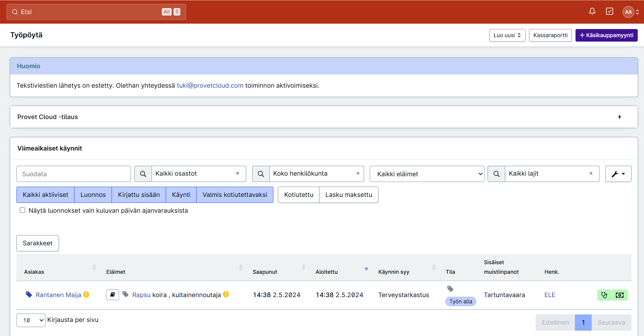
Task: Click the Käsikauppamyynti button
Action: 606,35
